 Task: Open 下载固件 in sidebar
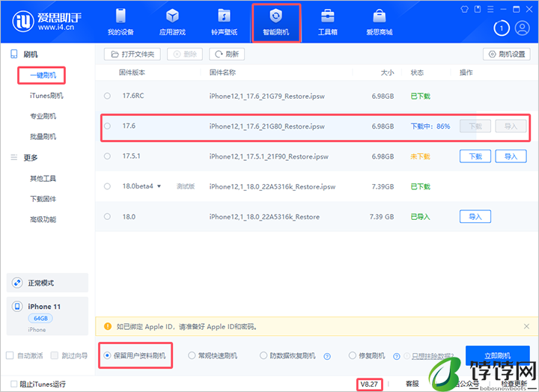coord(43,199)
